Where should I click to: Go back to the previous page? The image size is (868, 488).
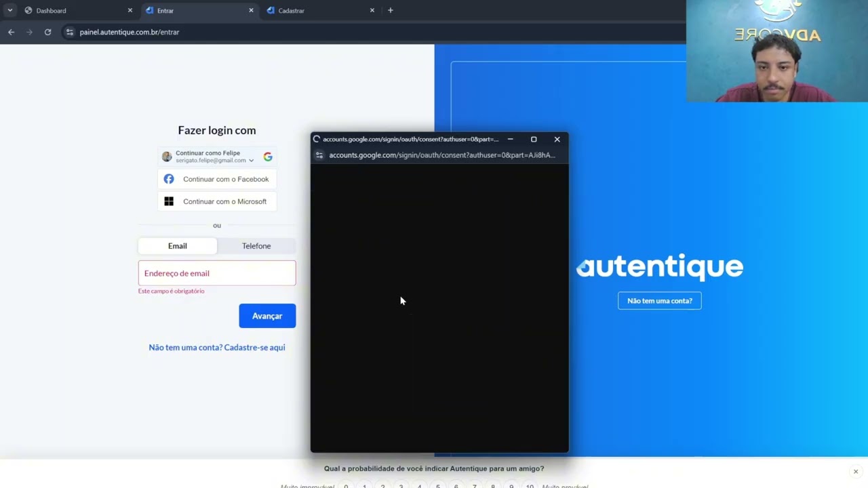[11, 32]
